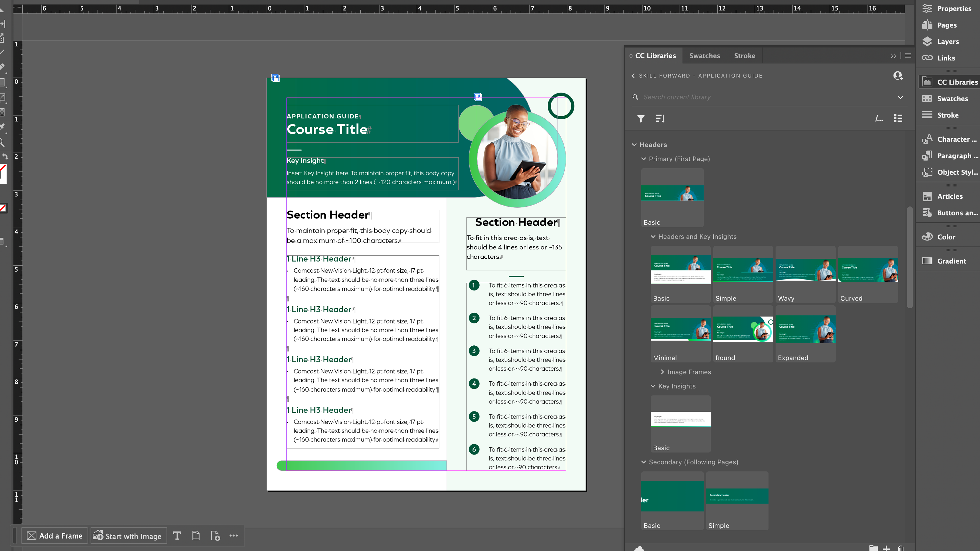Click the trash delete icon in library

click(900, 548)
